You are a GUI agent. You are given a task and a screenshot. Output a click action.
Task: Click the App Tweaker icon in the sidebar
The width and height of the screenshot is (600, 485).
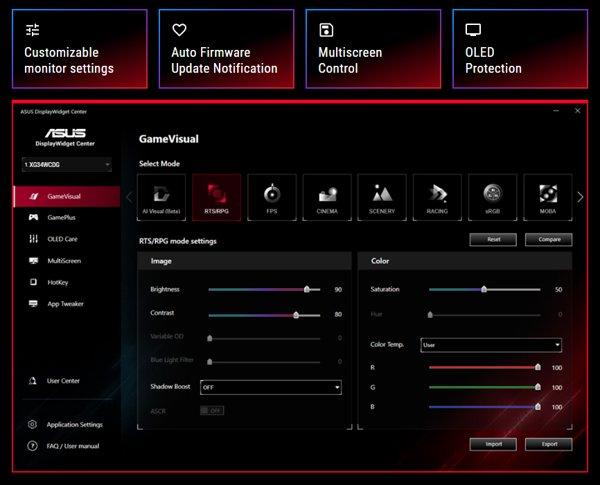coord(33,304)
